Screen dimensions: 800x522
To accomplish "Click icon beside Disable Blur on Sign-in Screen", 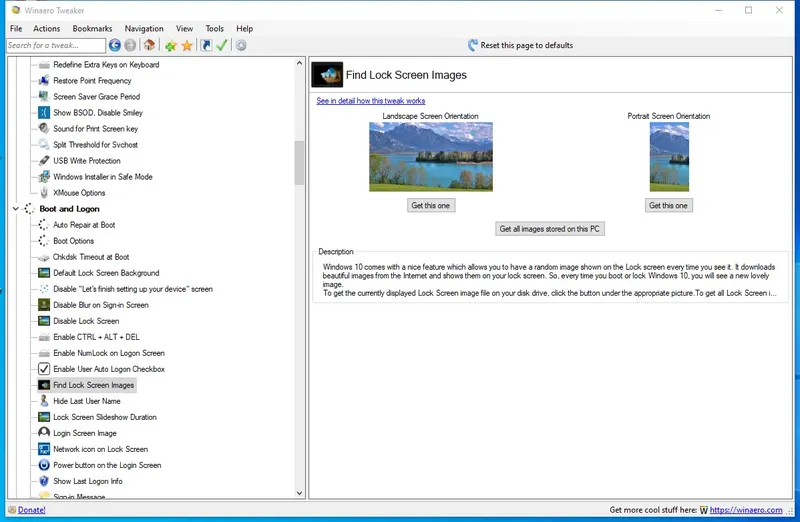I will 44,305.
